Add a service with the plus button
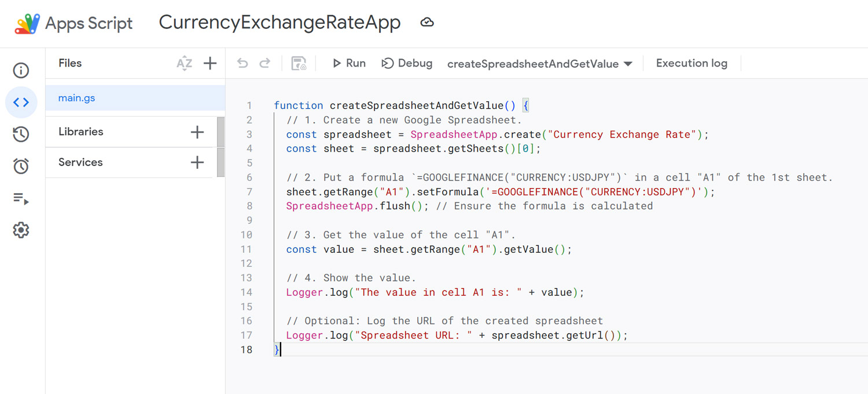Screen dimensions: 868x394 click(197, 163)
